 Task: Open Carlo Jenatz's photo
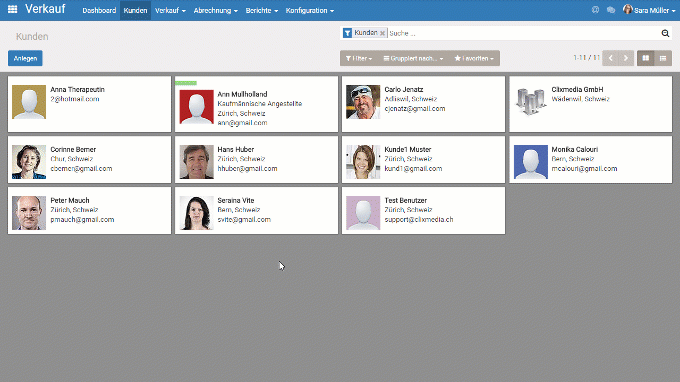tap(363, 102)
